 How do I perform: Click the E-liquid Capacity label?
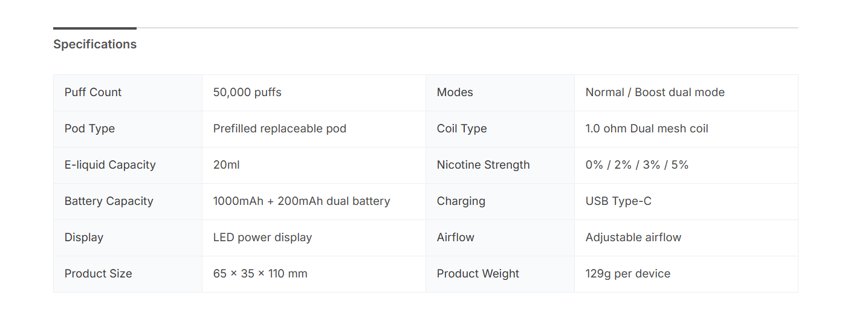coord(110,165)
